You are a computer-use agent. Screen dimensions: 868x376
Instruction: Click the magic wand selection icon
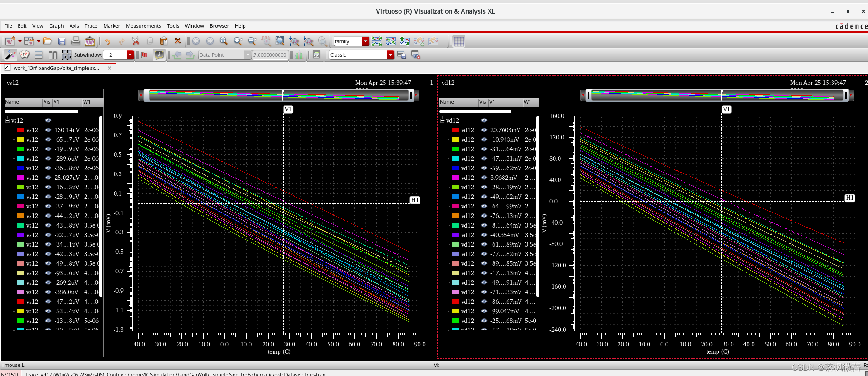point(10,55)
